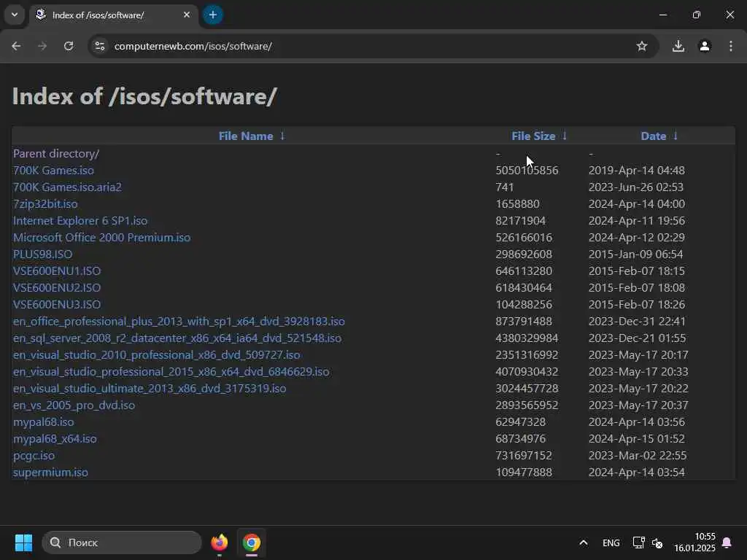The height and width of the screenshot is (560, 747).
Task: Download VSE600ENU1.ISO
Action: (x=57, y=271)
